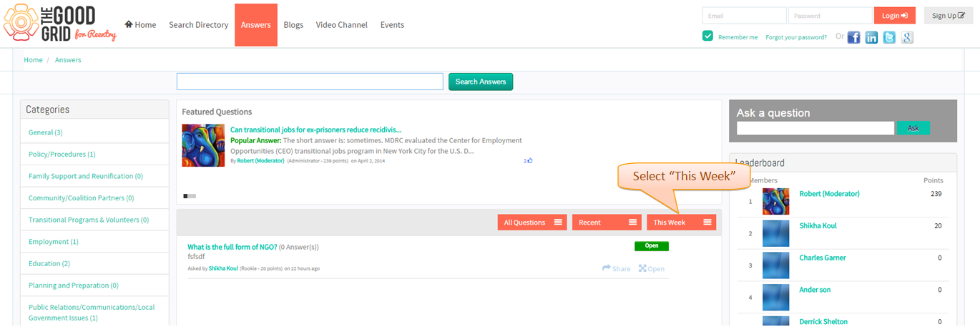Focus the Email input field
Viewport: 980px width, 332px height.
click(745, 16)
